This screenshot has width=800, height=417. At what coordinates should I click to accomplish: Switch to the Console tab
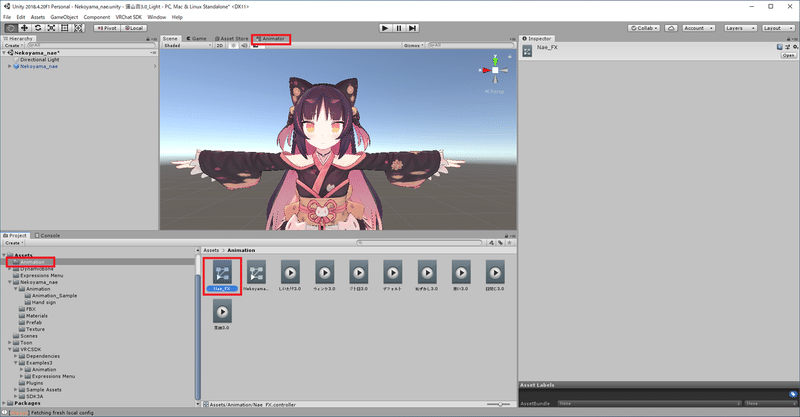(47, 235)
